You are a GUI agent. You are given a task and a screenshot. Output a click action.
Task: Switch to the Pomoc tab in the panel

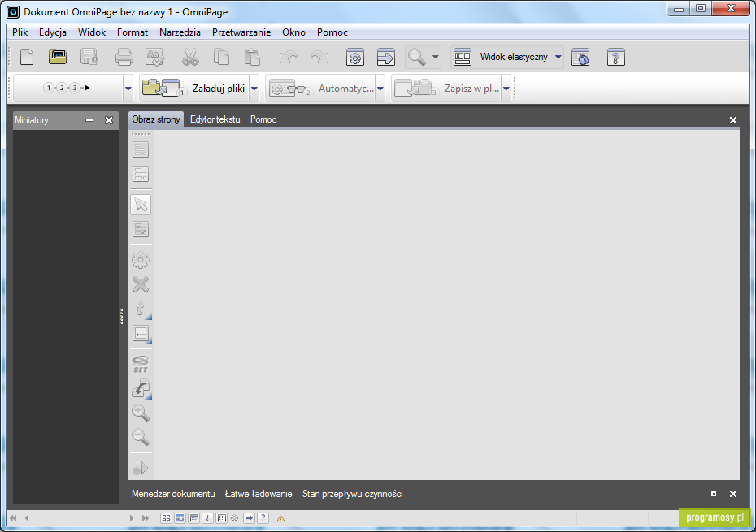(263, 119)
